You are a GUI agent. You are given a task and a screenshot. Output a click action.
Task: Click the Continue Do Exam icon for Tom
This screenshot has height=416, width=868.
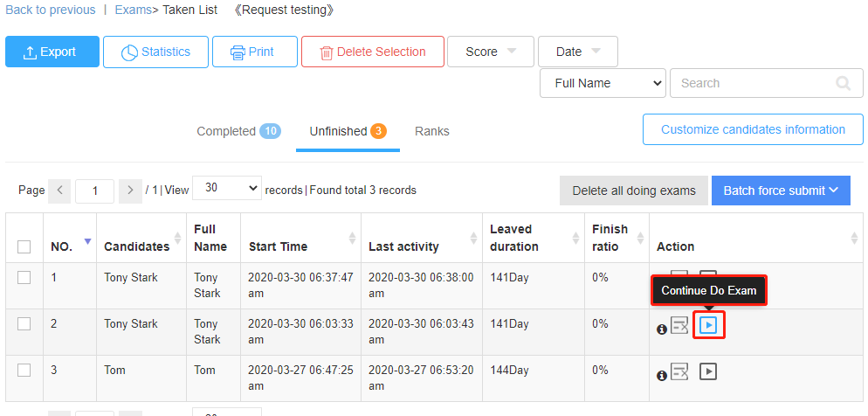[x=709, y=371]
